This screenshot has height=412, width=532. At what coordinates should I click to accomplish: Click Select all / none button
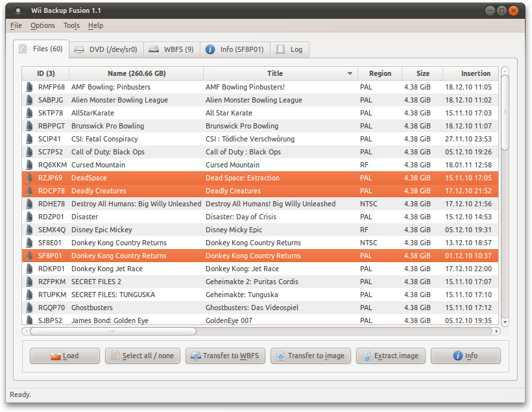(x=143, y=356)
